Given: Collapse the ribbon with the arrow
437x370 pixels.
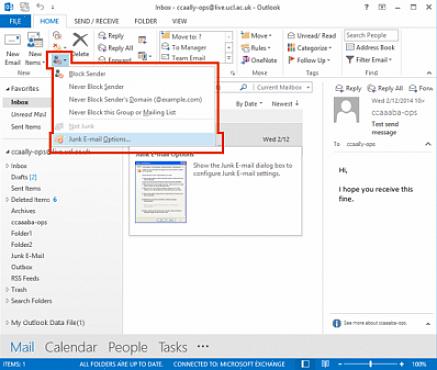Looking at the screenshot, I should [x=429, y=73].
